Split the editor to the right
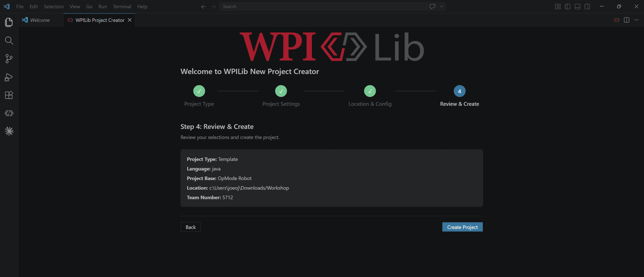 [626, 20]
